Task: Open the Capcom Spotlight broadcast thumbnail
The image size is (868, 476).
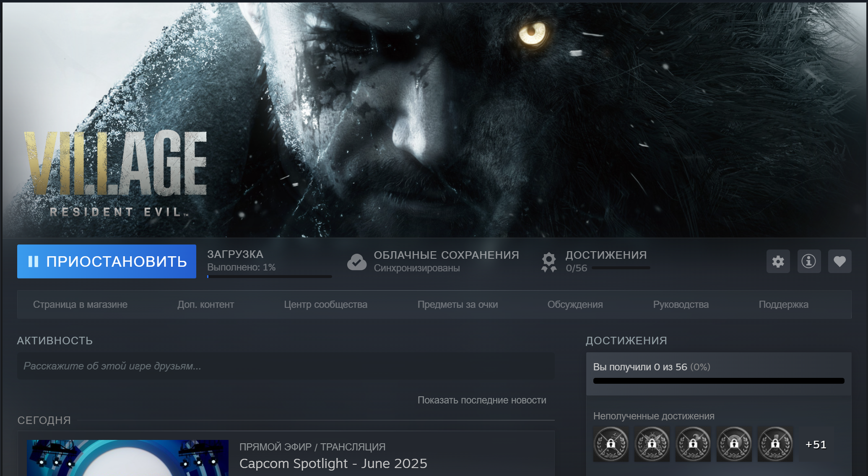Action: (x=127, y=458)
